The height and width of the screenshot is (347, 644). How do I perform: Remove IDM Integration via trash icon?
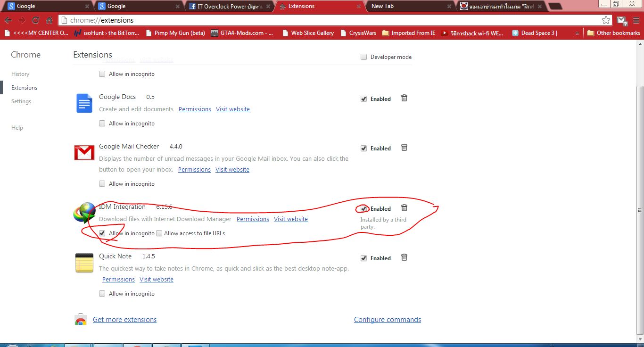pos(404,208)
